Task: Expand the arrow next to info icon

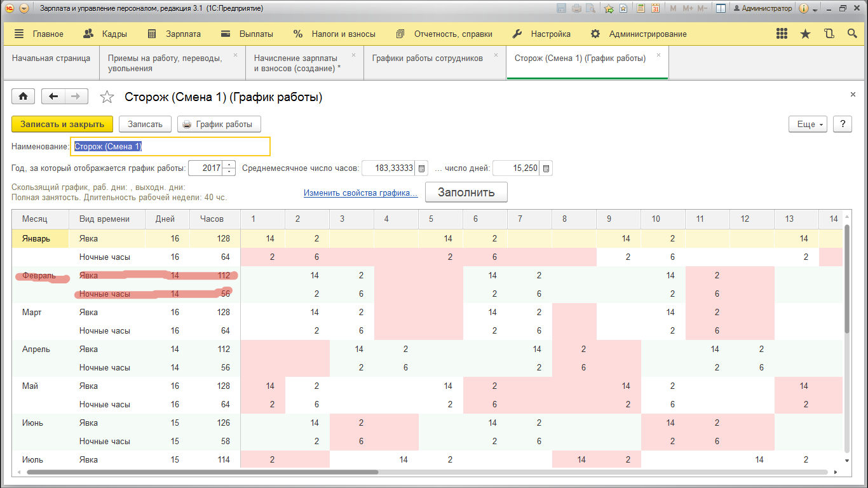Action: tap(816, 9)
